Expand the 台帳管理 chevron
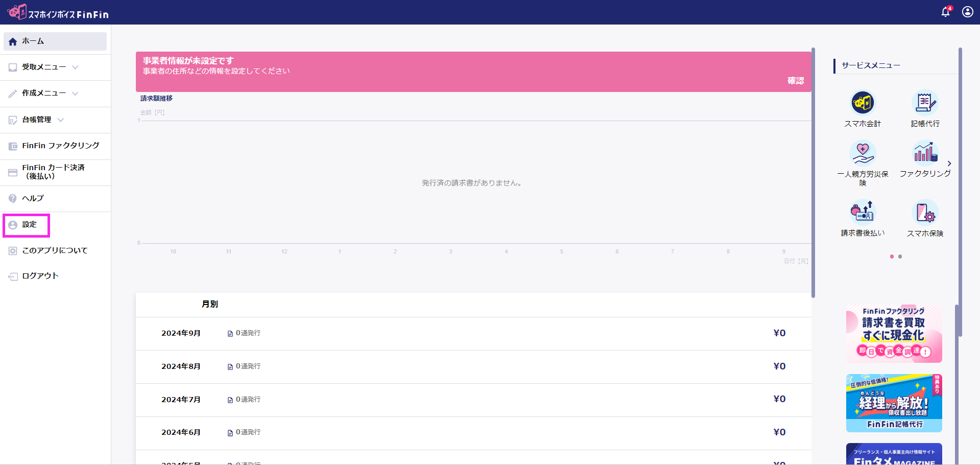 [61, 120]
